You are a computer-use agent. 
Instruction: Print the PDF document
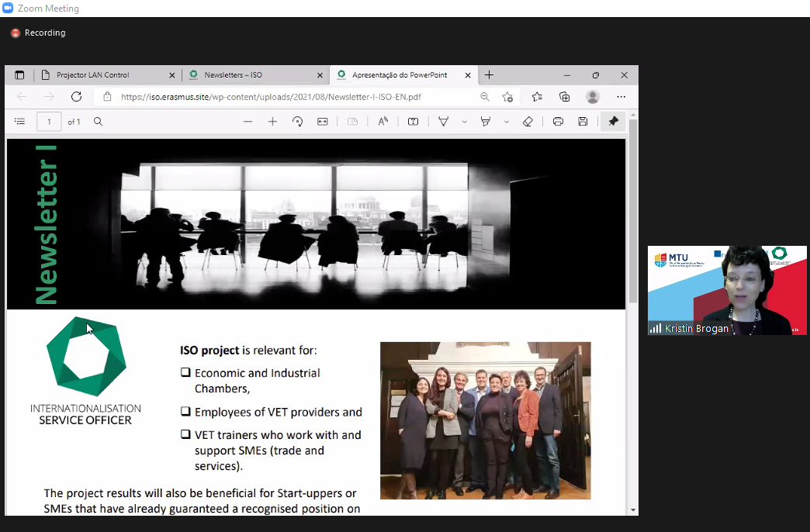point(558,122)
